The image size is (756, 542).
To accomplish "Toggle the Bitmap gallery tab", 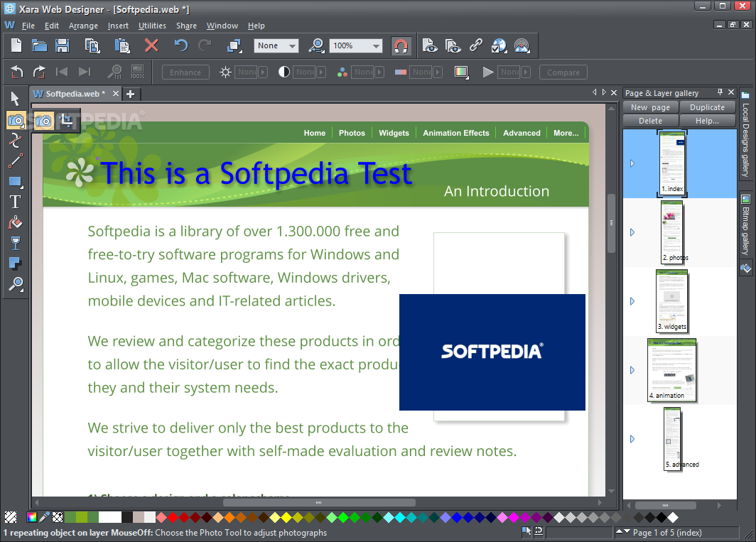I will point(745,225).
